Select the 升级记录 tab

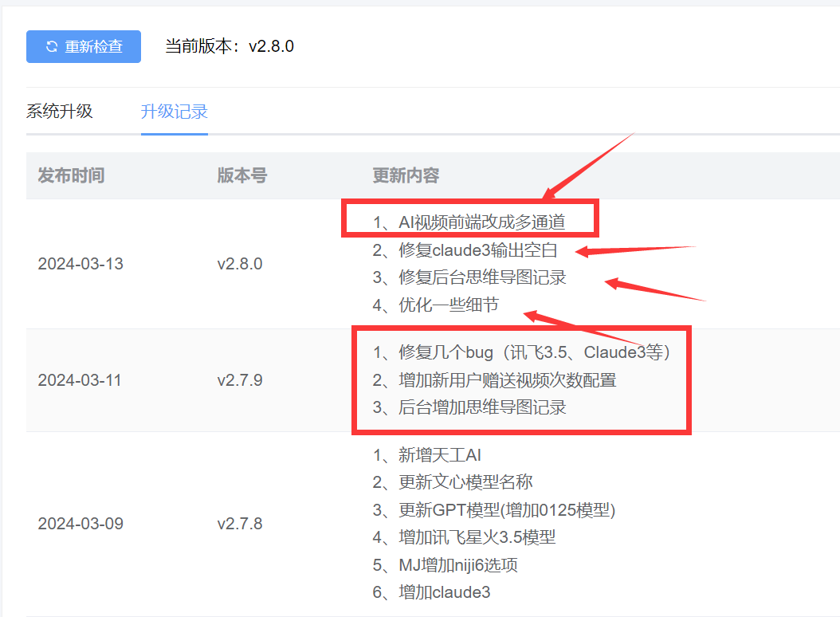[x=174, y=111]
